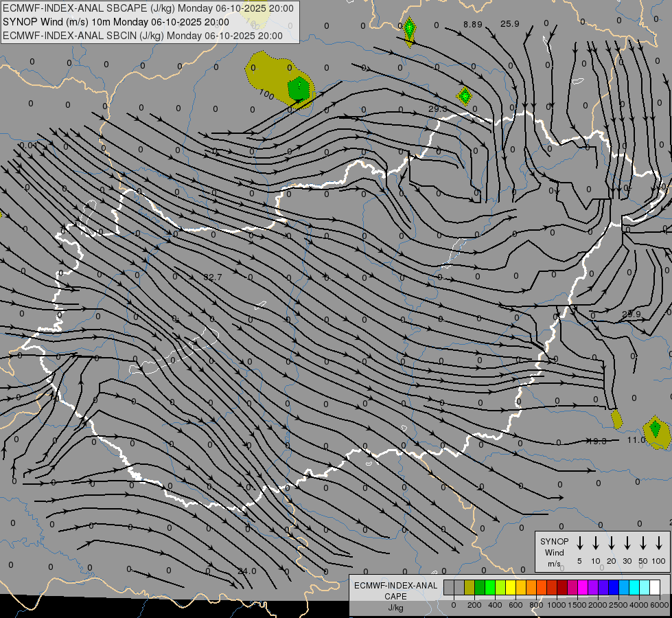Click the 5 m/s wind arrow in legend
The height and width of the screenshot is (618, 672).
580,543
